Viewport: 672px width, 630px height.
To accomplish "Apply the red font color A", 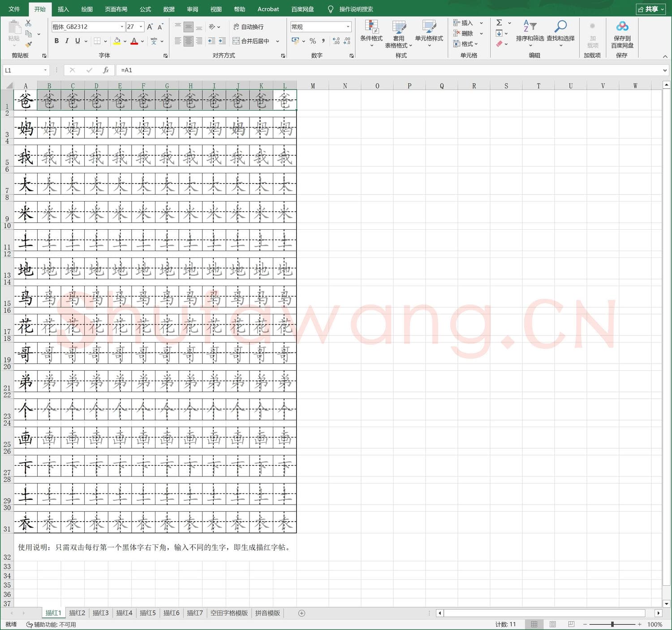I will (134, 41).
